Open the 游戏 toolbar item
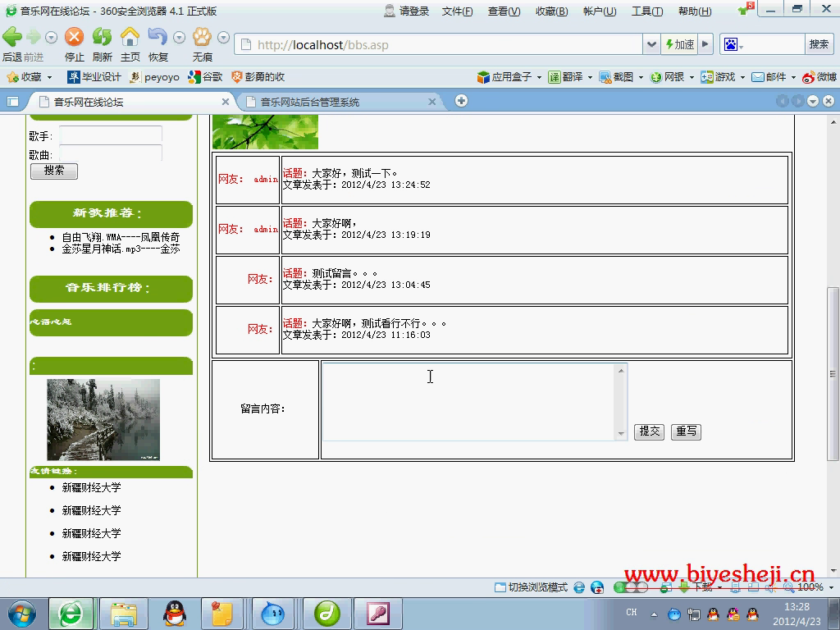The width and height of the screenshot is (840, 630). (x=719, y=77)
